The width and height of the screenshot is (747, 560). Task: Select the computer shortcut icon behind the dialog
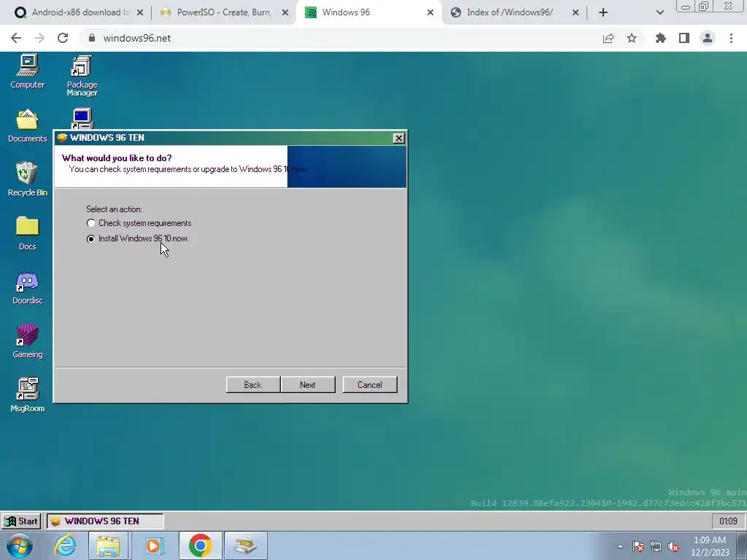click(82, 119)
